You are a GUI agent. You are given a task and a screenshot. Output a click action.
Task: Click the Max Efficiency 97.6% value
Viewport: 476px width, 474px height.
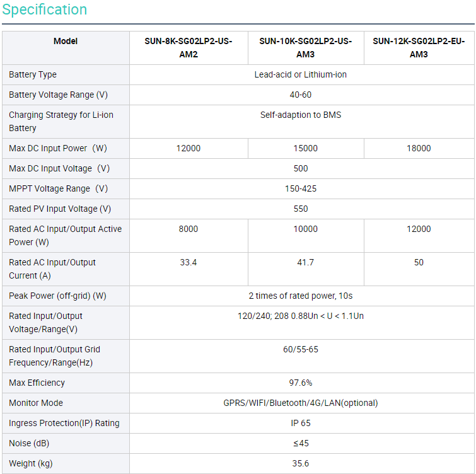301,383
